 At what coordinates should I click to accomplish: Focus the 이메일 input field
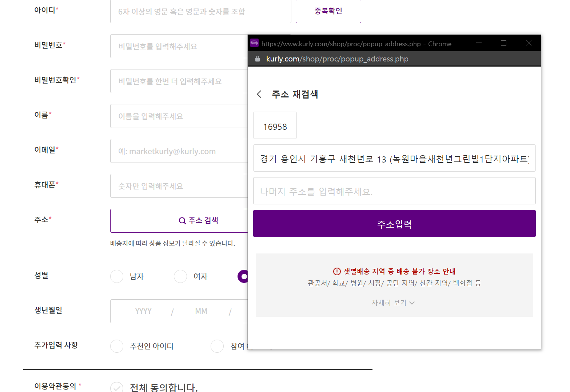click(x=179, y=151)
